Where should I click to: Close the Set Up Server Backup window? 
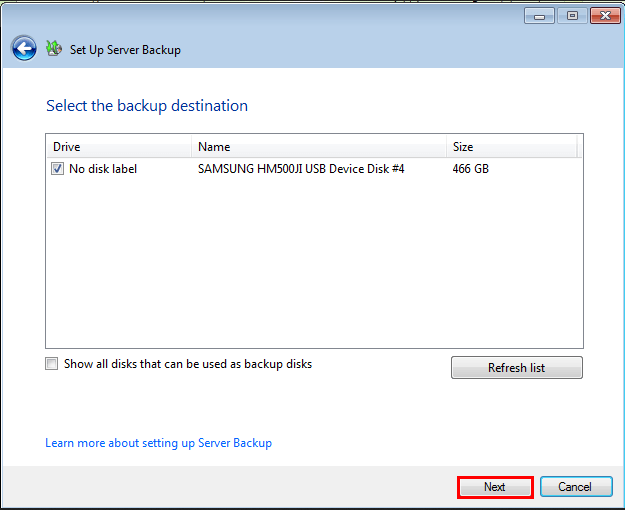click(605, 15)
